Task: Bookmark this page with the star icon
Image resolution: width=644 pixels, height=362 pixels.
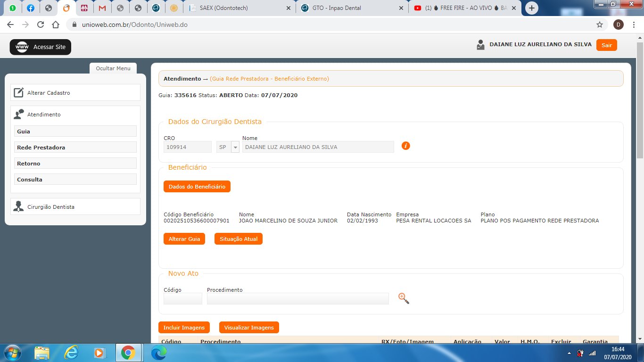Action: click(599, 25)
